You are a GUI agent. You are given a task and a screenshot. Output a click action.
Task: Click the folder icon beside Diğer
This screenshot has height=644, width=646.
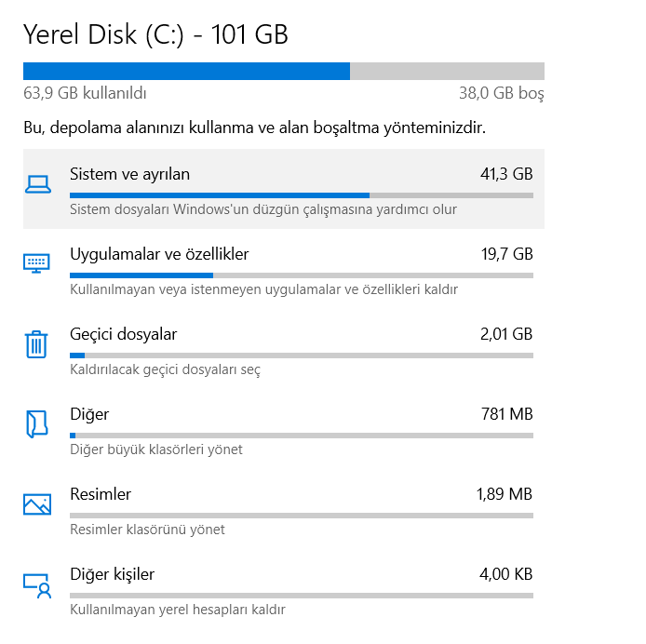(36, 424)
